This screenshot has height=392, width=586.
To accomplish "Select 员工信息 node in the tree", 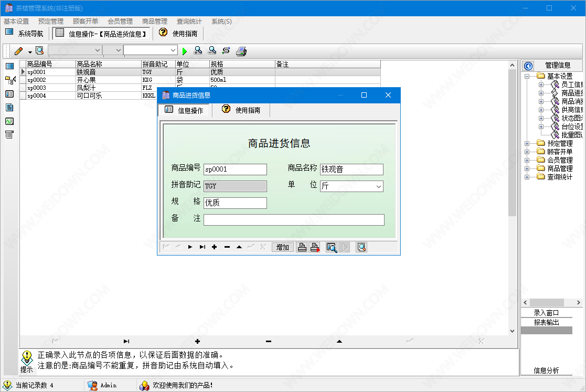I will click(x=572, y=85).
